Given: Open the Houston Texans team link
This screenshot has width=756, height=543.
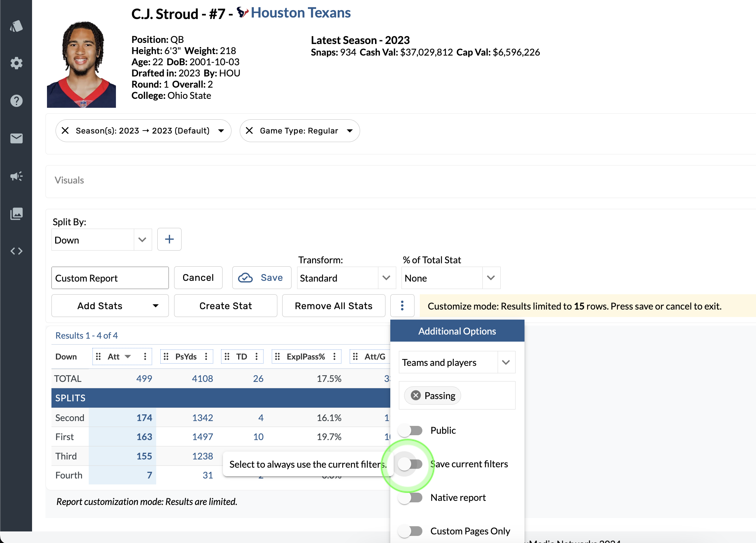Looking at the screenshot, I should (x=300, y=13).
